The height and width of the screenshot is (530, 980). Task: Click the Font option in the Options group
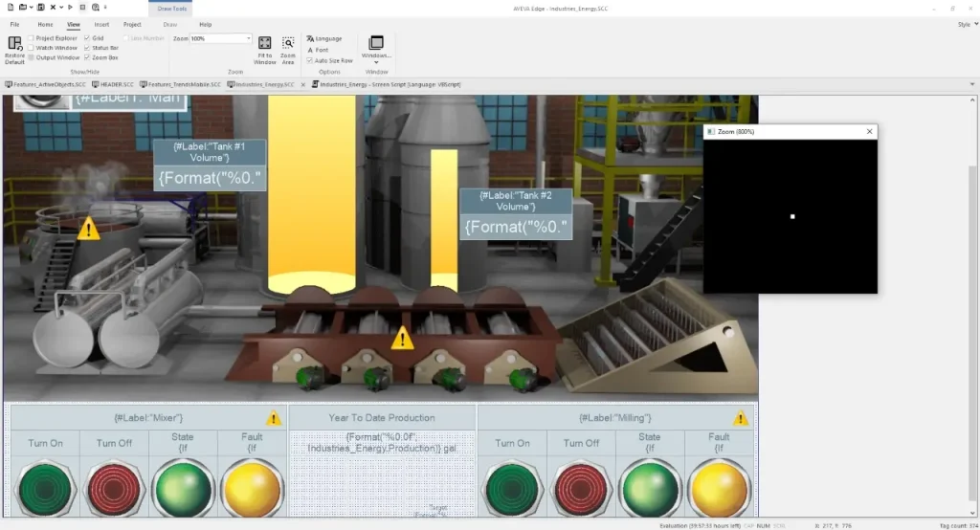(318, 50)
